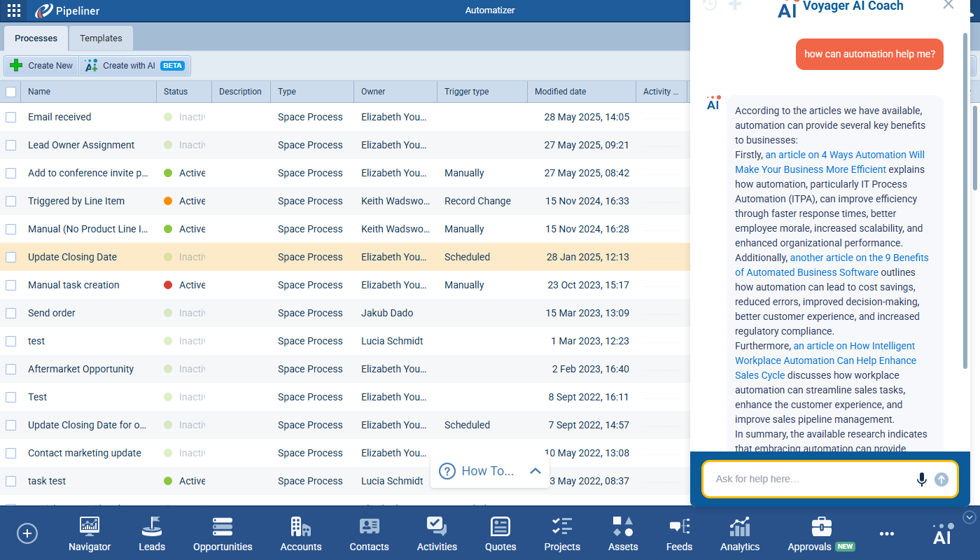Click the Create New button

coord(42,66)
